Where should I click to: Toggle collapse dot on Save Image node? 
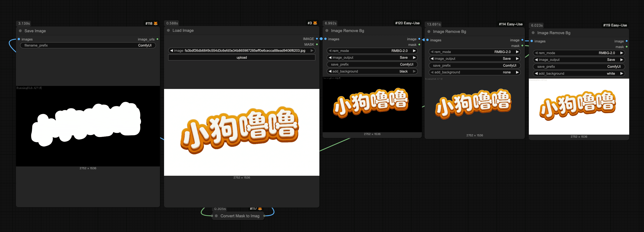tap(20, 31)
